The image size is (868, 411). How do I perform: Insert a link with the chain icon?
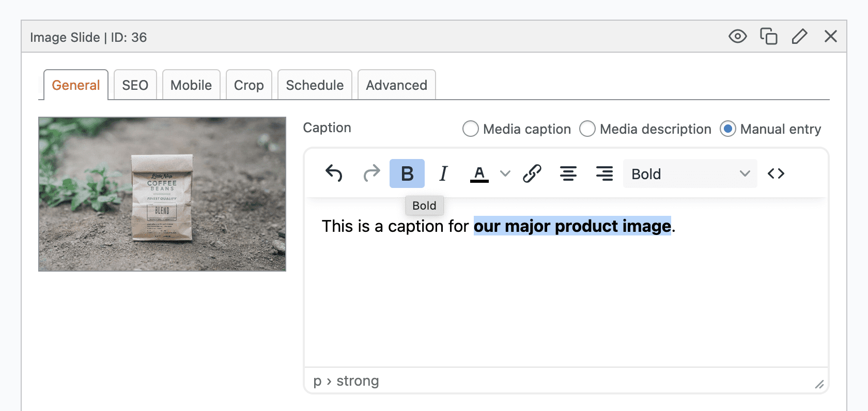[532, 173]
